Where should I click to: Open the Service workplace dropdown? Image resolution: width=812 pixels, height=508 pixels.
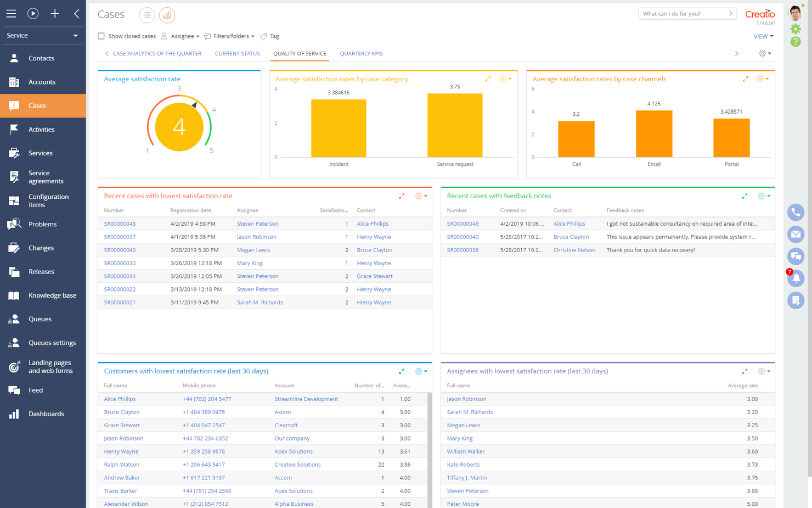42,35
